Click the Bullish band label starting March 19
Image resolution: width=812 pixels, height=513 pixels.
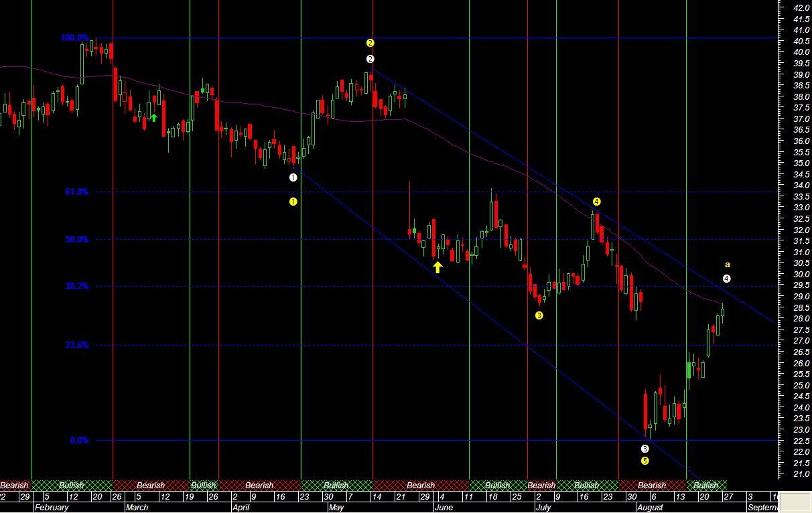point(204,486)
